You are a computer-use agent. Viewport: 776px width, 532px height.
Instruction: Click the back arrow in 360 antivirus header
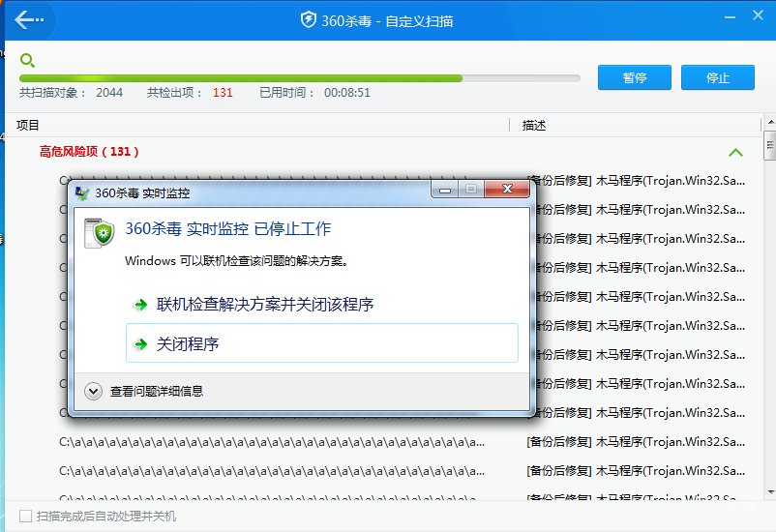click(29, 20)
